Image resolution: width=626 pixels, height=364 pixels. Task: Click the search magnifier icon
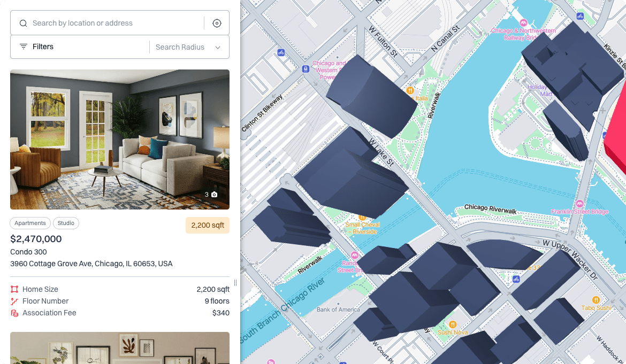tap(23, 23)
